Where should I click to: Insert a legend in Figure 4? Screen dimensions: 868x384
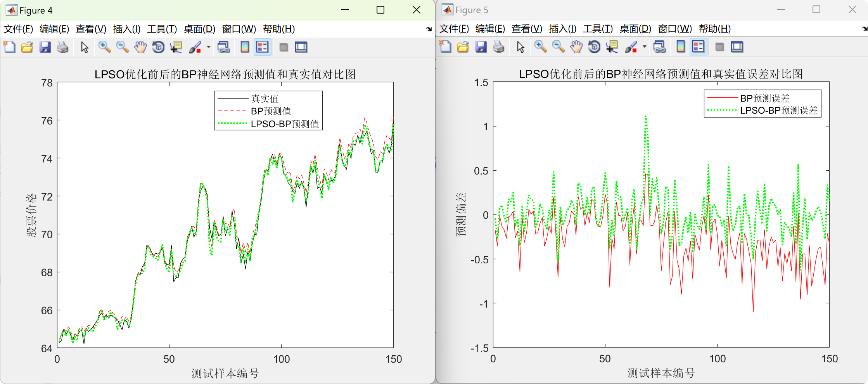tap(261, 47)
